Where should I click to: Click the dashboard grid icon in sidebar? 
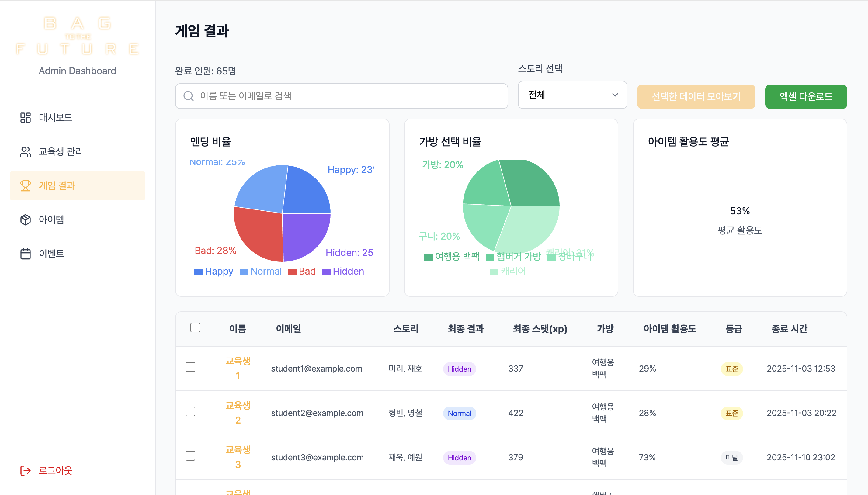point(25,118)
